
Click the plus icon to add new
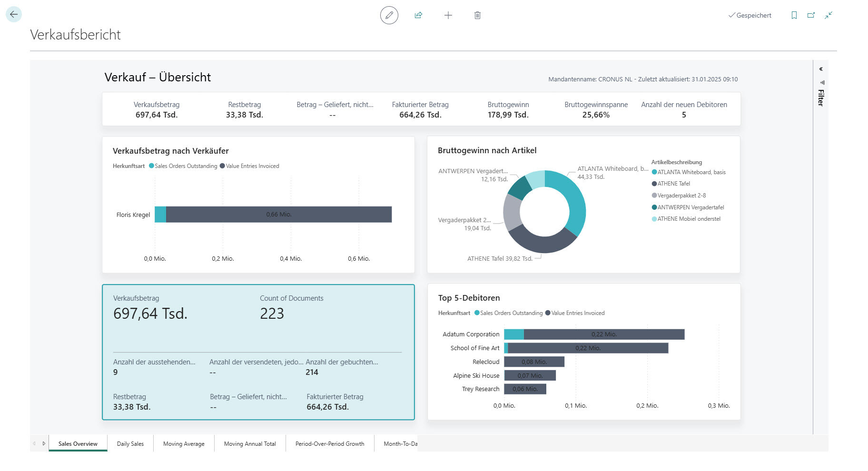(x=448, y=15)
